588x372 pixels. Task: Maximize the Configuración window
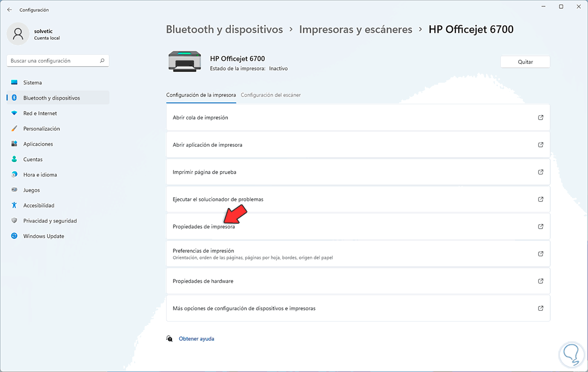[561, 6]
